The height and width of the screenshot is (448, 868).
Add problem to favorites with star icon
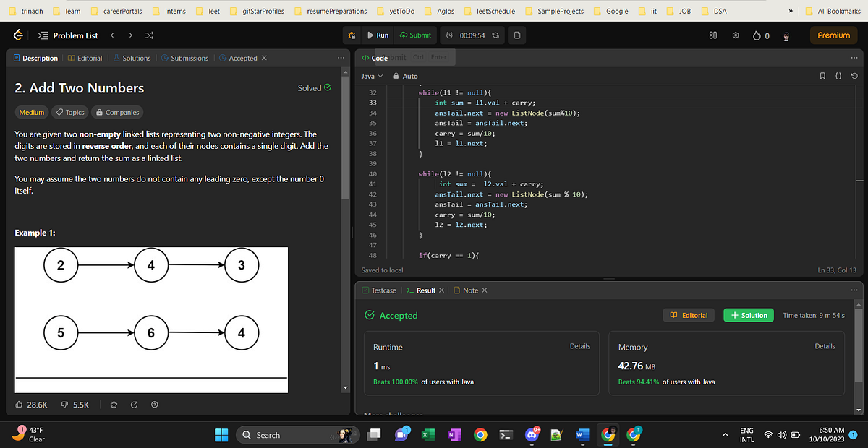click(x=114, y=405)
